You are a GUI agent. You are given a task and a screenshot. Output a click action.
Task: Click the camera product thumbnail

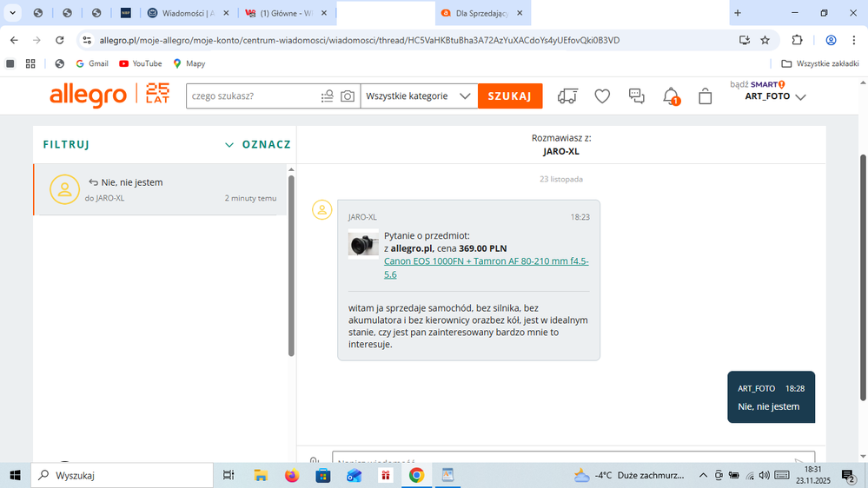[362, 245]
